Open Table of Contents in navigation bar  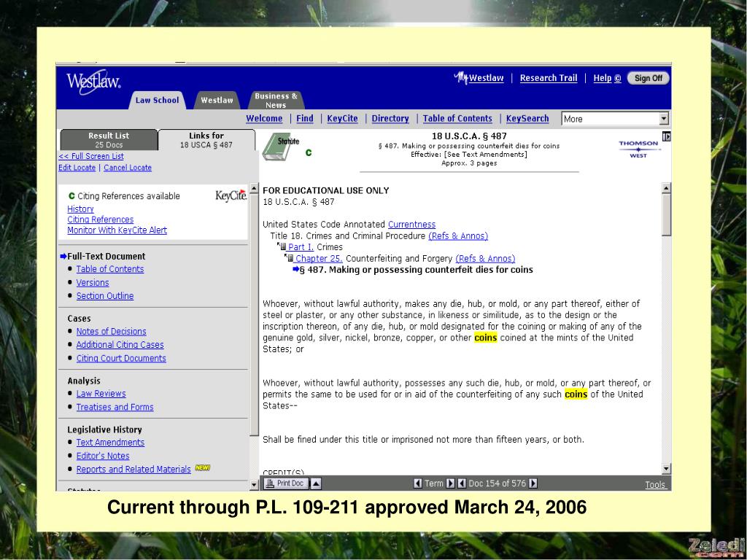pos(457,119)
